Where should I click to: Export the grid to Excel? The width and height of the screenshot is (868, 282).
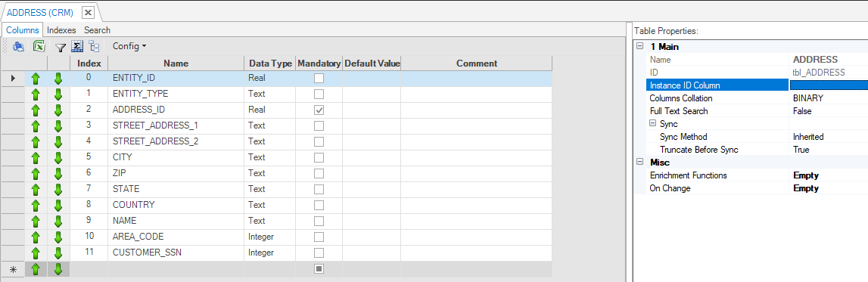tap(39, 46)
